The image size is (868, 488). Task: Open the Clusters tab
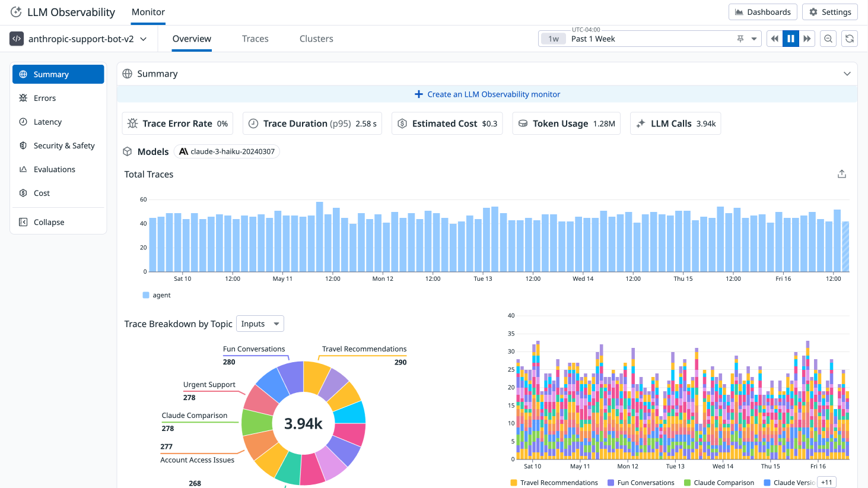coord(316,38)
